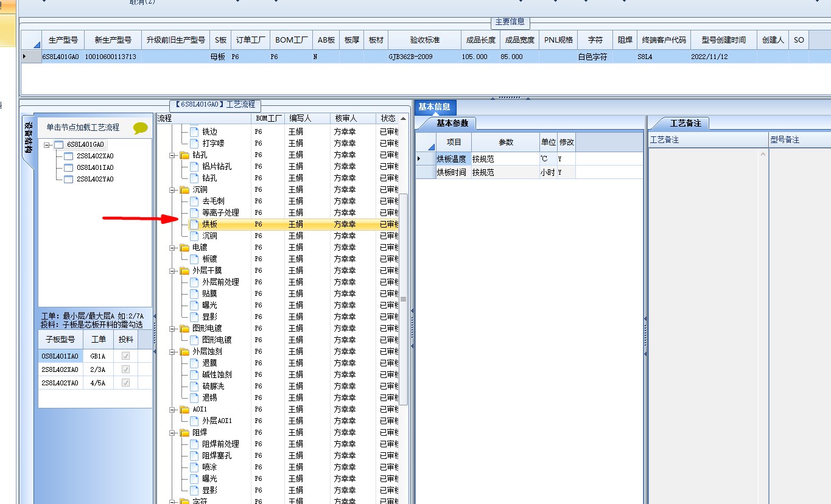Click the document icon beside 板镀
The height and width of the screenshot is (504, 831).
(194, 259)
